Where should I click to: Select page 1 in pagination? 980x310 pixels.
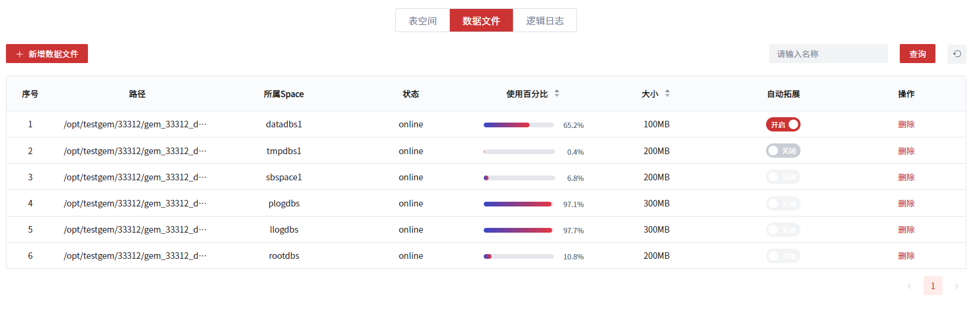point(932,286)
